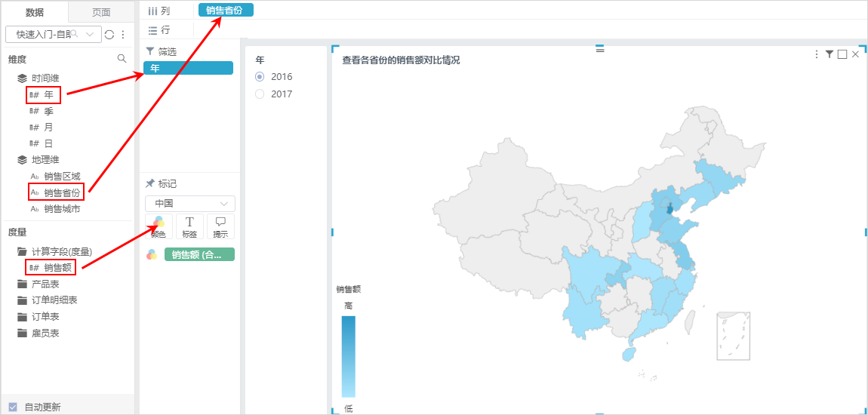Click the Tooltip mark button

(220, 227)
